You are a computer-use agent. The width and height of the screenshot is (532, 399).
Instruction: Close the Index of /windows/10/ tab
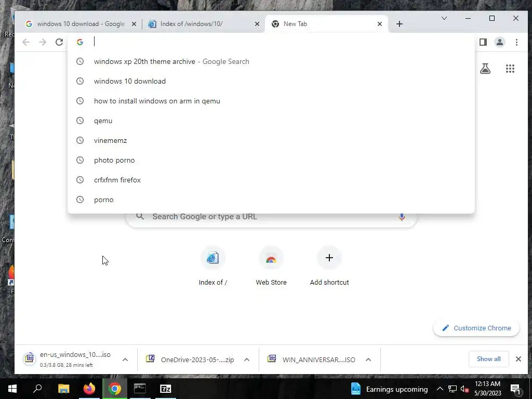click(x=257, y=24)
